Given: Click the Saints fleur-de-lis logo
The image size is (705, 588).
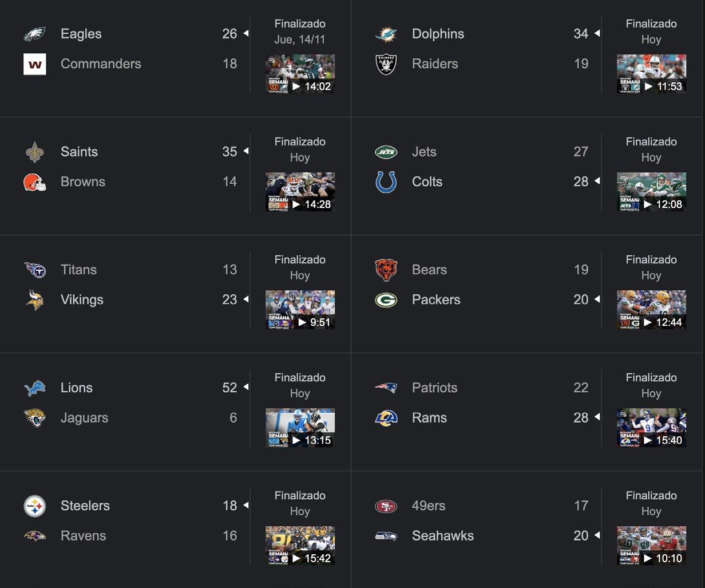Looking at the screenshot, I should click(34, 152).
